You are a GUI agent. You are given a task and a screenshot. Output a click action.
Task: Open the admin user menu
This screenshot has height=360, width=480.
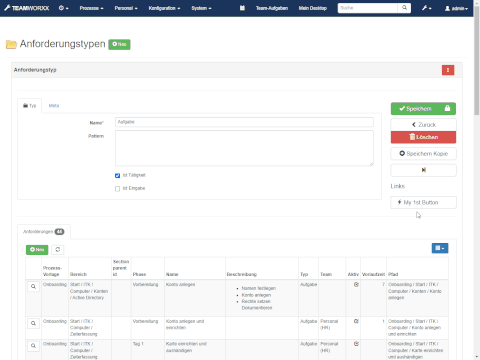pos(456,8)
